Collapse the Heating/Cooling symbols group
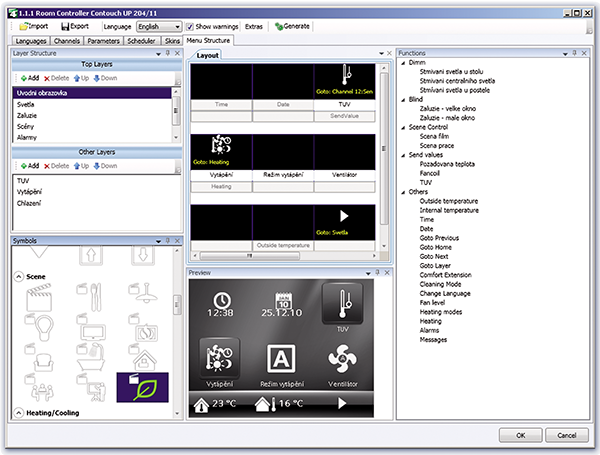 pos(18,413)
